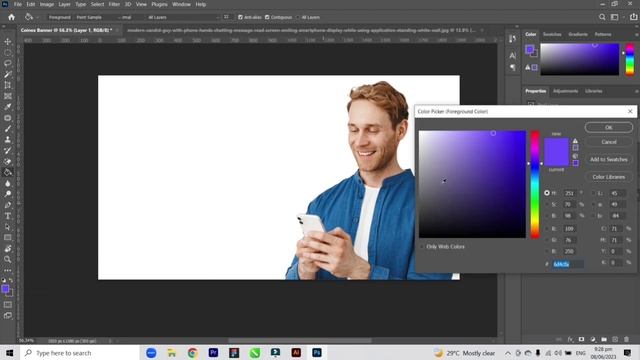This screenshot has width=640, height=360.
Task: Click the out-of-gamut warning triangle in Color Picker
Action: (x=575, y=141)
